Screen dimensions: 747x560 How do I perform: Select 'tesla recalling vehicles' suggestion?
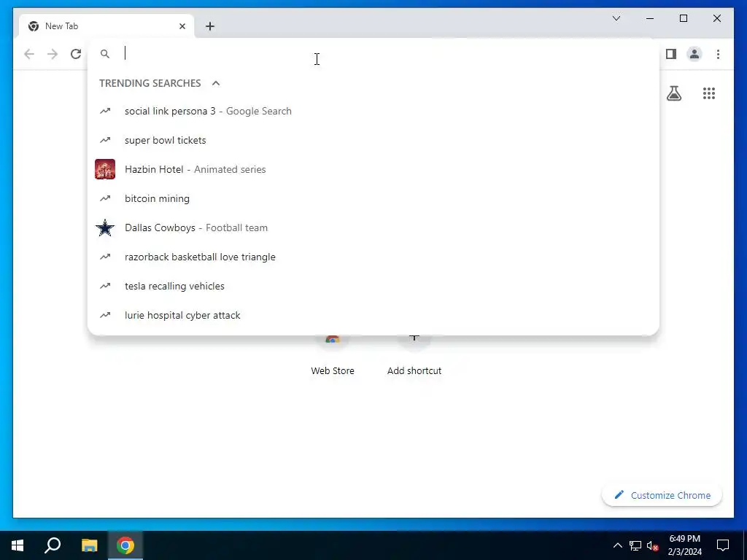point(373,286)
